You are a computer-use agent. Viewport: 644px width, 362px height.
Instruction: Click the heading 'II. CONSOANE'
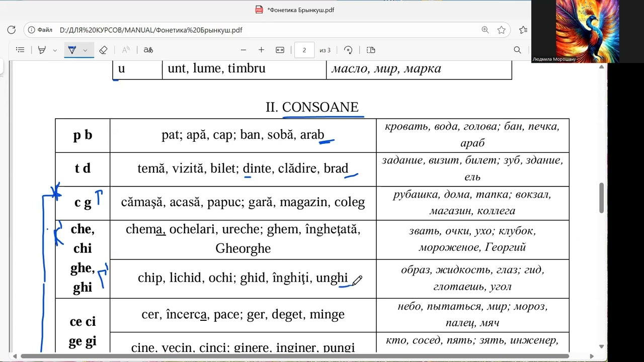(312, 107)
